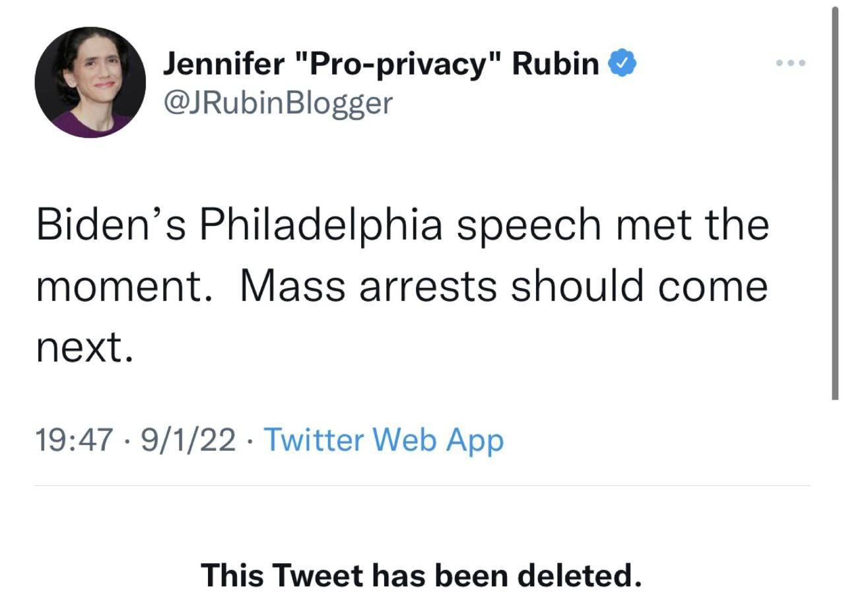Screen dimensions: 845x616
Task: Click the word "Philadelphia" in the tweet
Action: [x=320, y=225]
